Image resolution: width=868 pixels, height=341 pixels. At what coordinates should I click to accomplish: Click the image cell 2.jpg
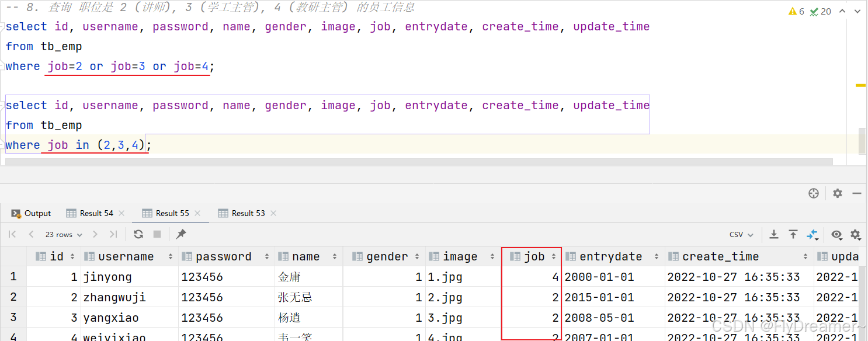pyautogui.click(x=463, y=297)
